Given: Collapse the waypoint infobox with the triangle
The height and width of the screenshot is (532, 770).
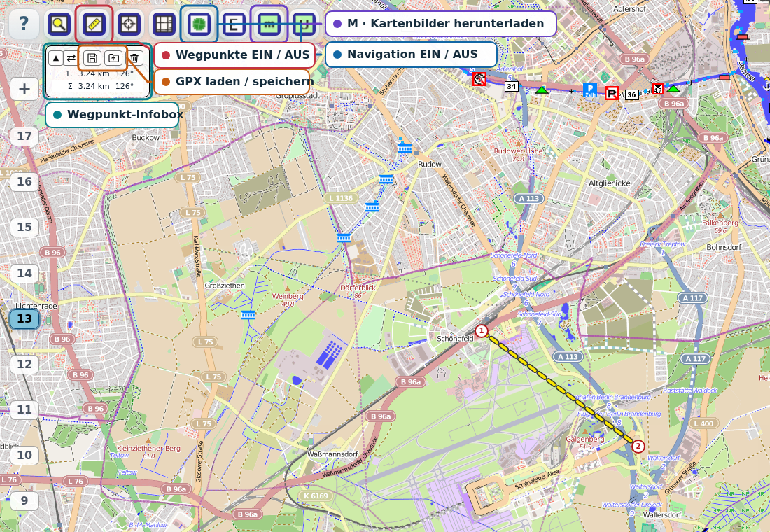Looking at the screenshot, I should (x=56, y=58).
